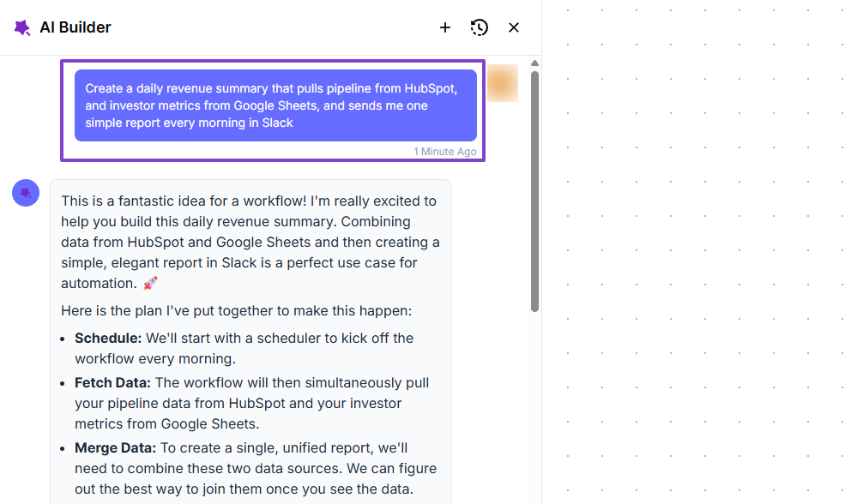Click the 'Merge Data:' bullet heading
This screenshot has width=851, height=504.
[115, 447]
